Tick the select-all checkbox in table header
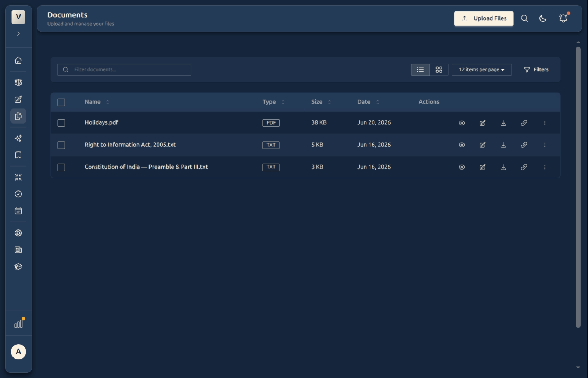Image resolution: width=588 pixels, height=378 pixels. (61, 102)
